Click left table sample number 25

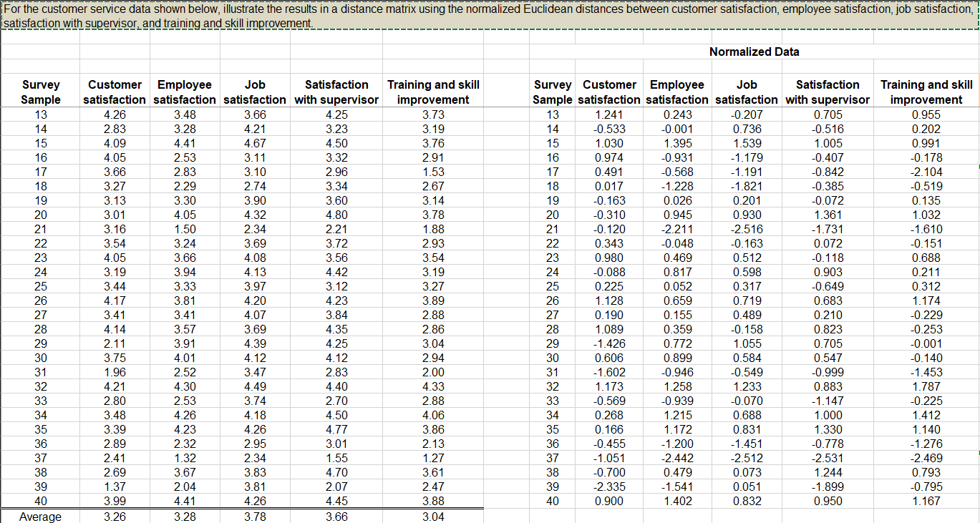point(41,286)
